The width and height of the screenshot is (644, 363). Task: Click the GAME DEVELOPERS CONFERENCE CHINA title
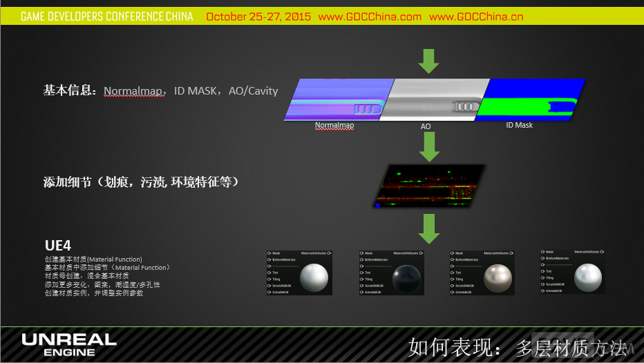tap(107, 17)
